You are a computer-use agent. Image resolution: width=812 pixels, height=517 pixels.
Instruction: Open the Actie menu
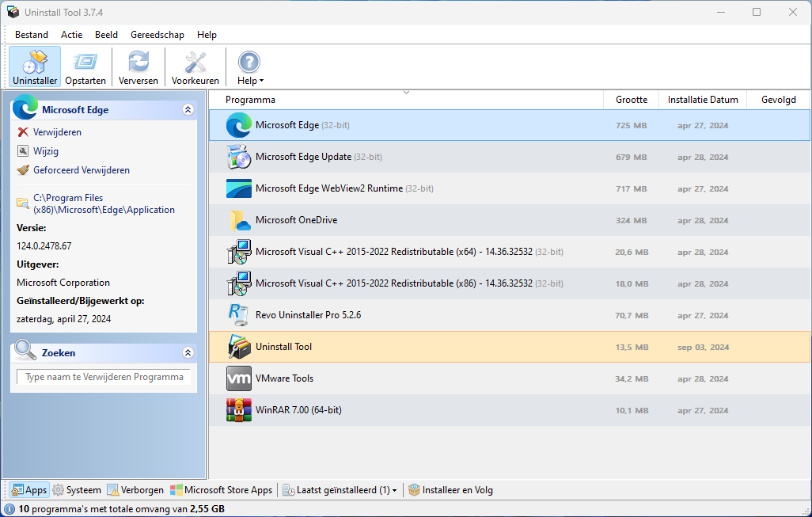pos(71,35)
